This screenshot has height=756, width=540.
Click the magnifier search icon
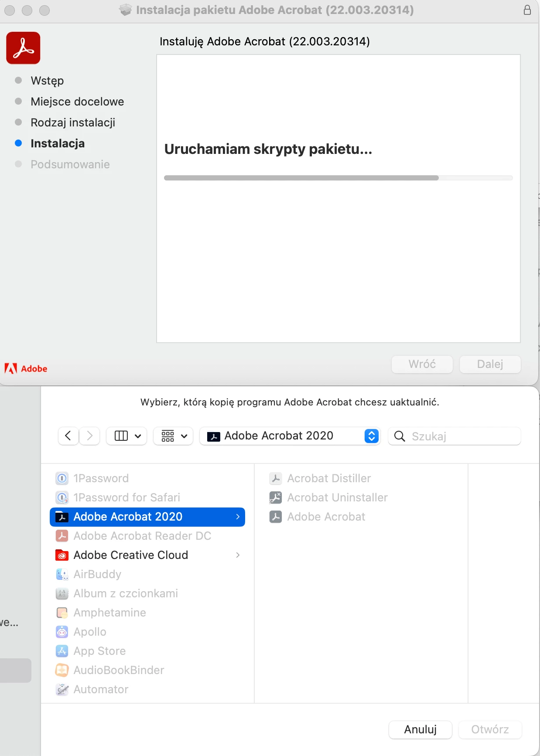pos(400,436)
